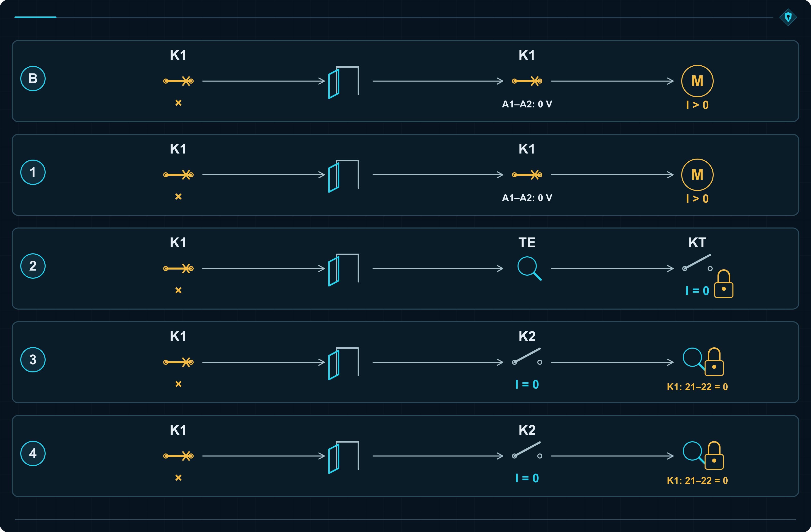Click the I = 0 label under K2 in row 3

527,385
